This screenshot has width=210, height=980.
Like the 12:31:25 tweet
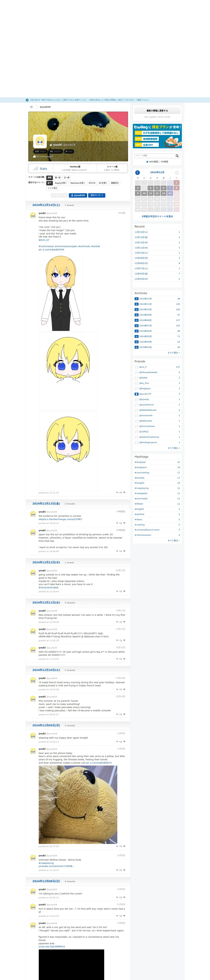click(x=124, y=492)
